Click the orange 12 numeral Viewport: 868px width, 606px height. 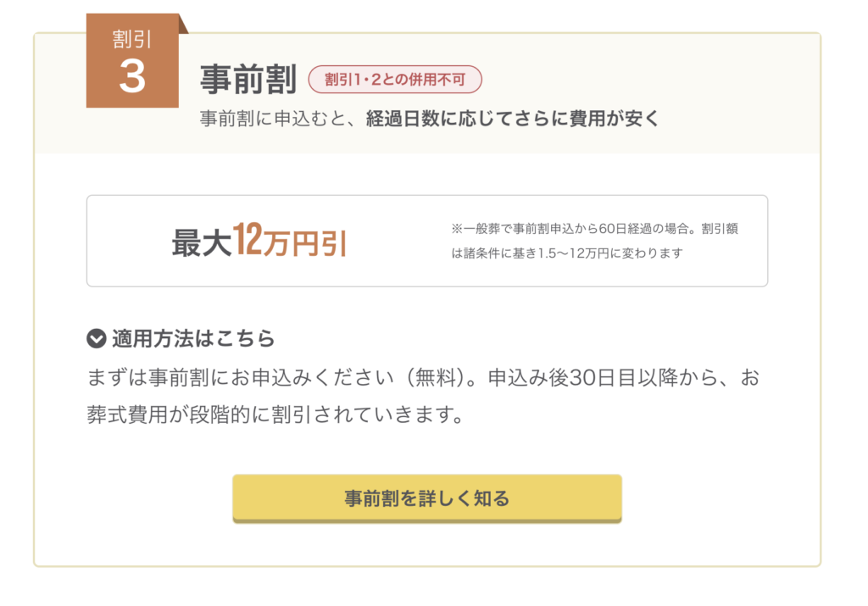(x=247, y=239)
